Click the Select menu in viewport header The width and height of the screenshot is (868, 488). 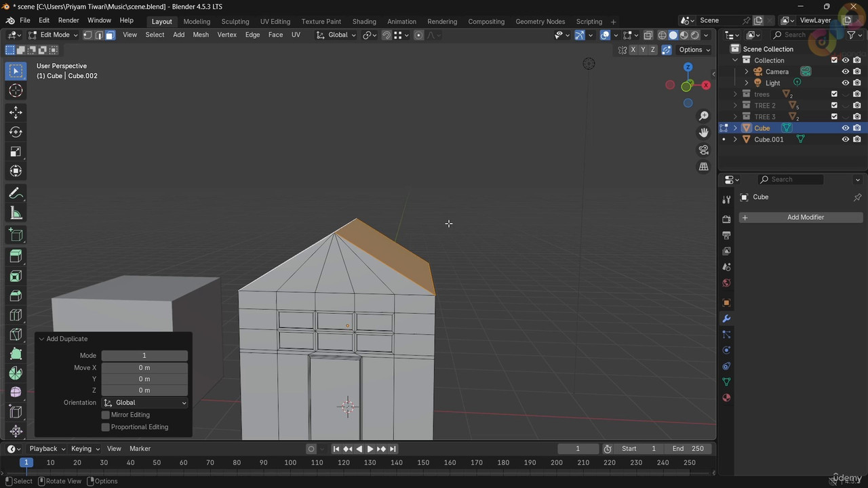[x=155, y=35]
